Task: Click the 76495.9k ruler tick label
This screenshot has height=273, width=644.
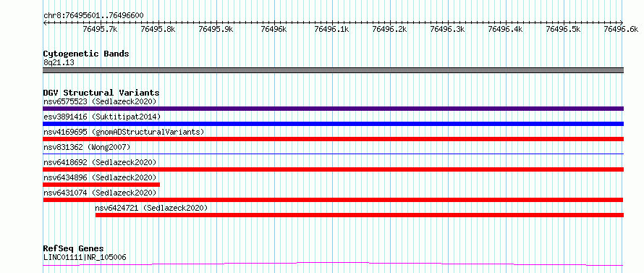Action: click(x=216, y=29)
